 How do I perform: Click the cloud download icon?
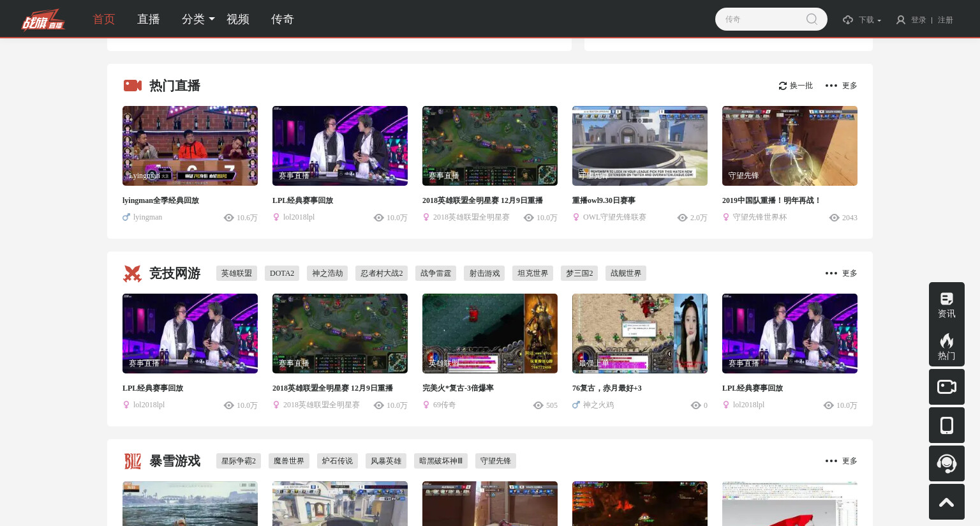pos(848,20)
